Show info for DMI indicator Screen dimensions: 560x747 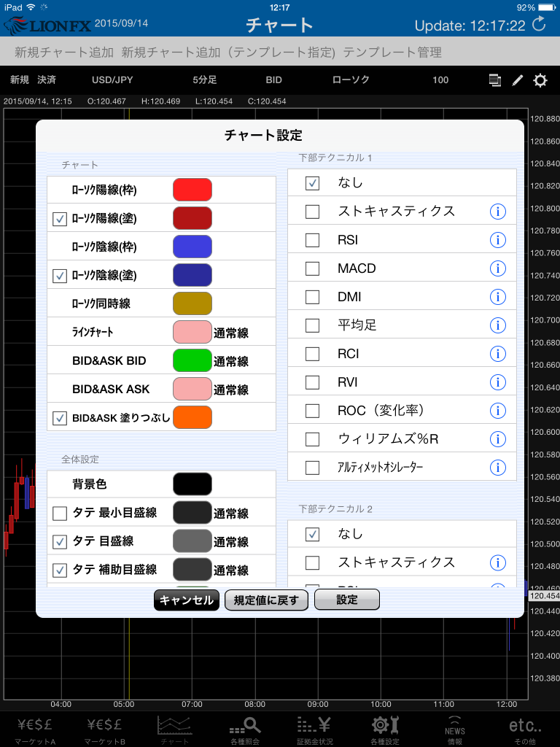497,297
